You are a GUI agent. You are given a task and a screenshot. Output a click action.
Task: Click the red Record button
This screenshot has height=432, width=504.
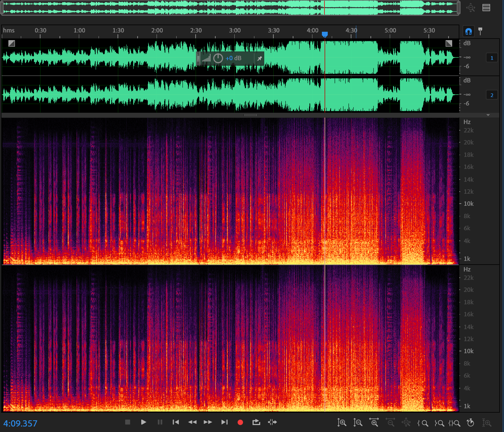tap(240, 422)
